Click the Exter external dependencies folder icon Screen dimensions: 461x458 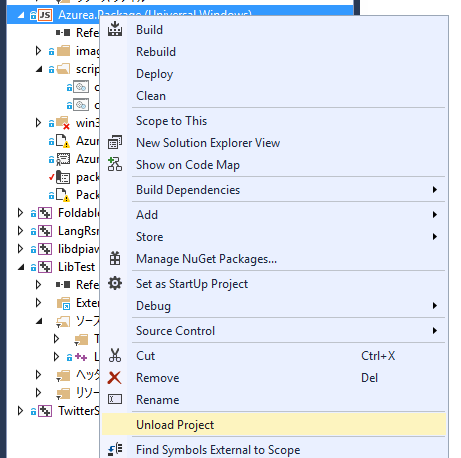point(63,303)
